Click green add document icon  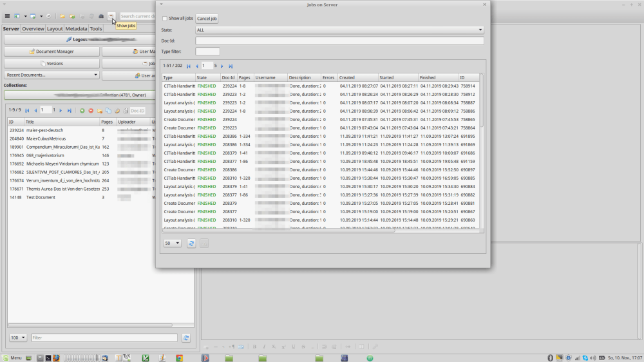tap(82, 111)
